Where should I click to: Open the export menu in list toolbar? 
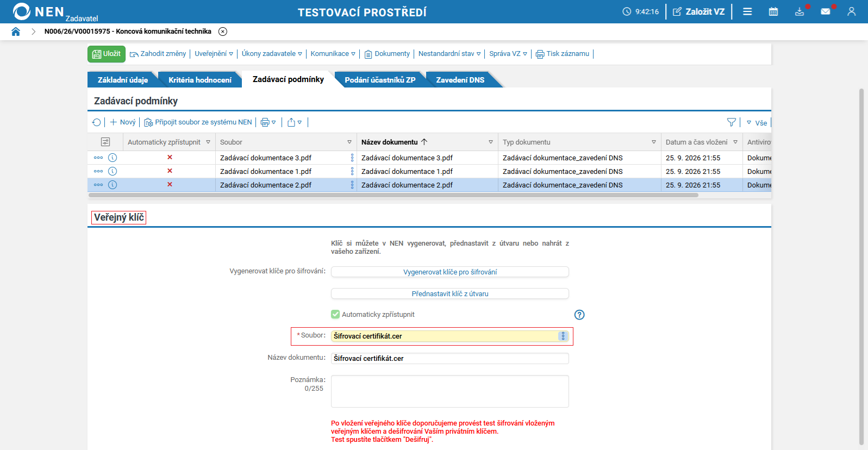pyautogui.click(x=295, y=122)
